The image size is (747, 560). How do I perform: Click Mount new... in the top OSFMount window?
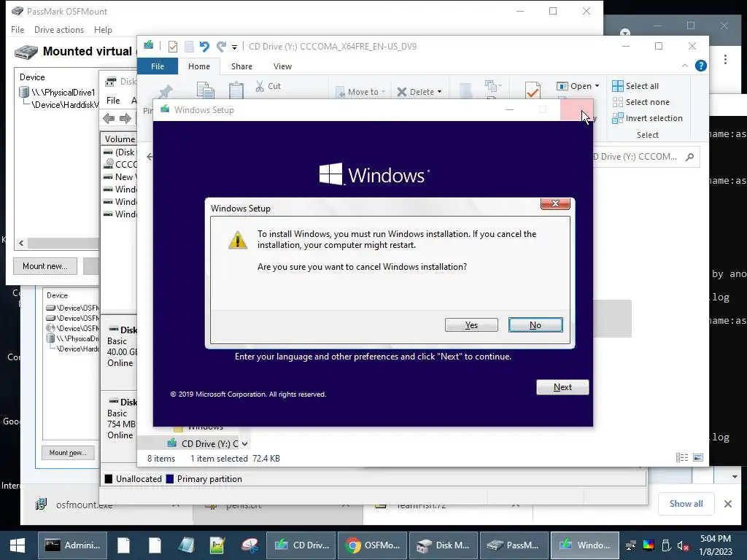point(45,266)
